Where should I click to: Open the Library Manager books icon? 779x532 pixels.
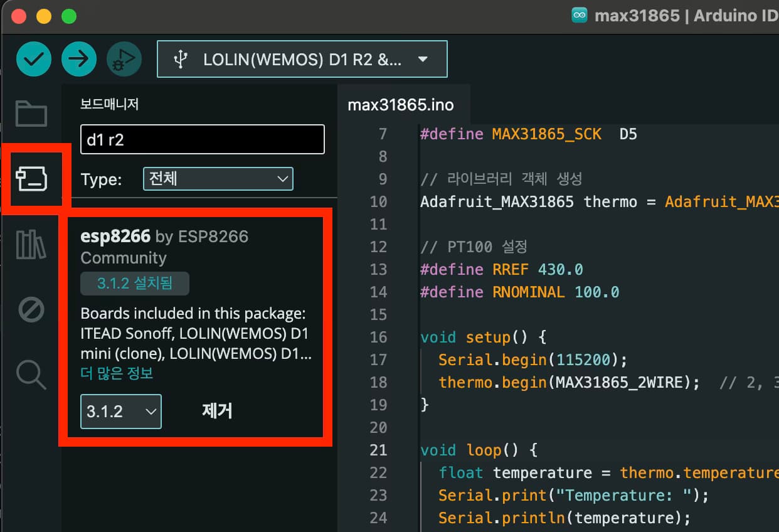coord(31,245)
